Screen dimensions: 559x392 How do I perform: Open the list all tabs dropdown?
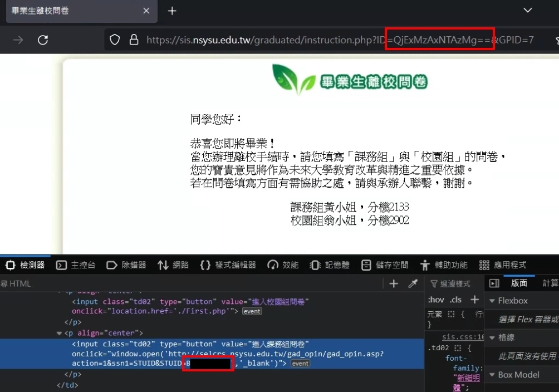(528, 11)
